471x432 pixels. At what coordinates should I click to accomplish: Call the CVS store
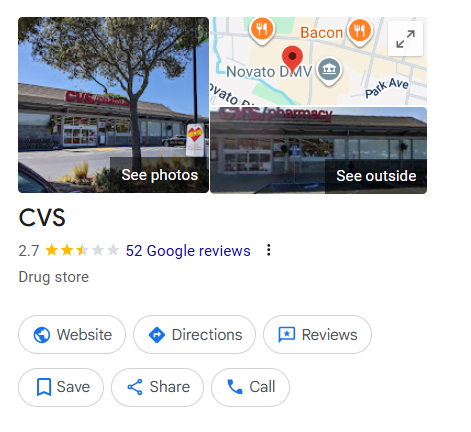pos(250,387)
